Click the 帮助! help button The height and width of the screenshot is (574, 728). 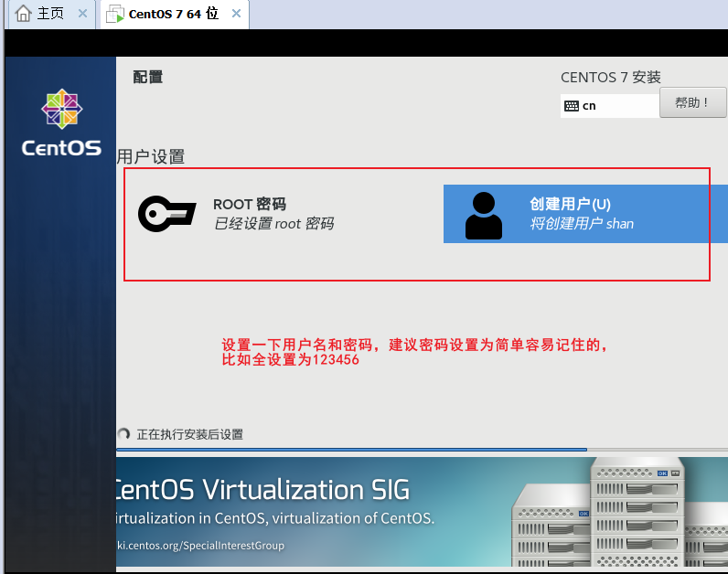692,102
